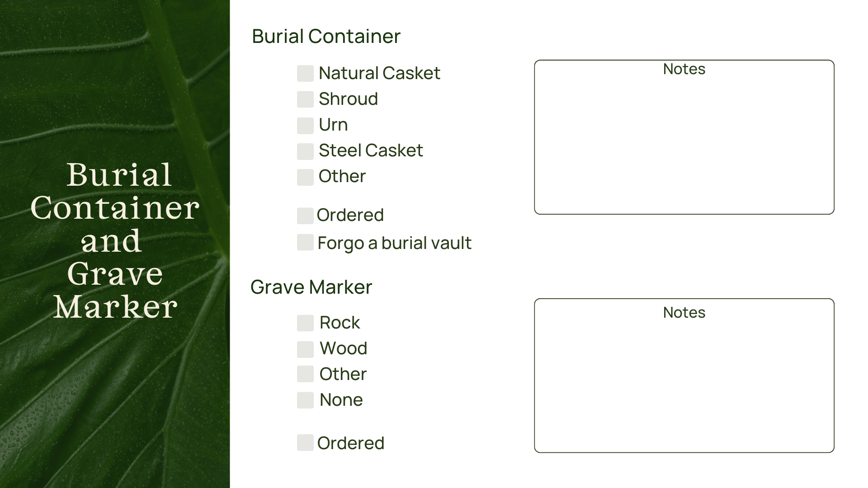Toggle Ordered under Grave Marker

[305, 443]
